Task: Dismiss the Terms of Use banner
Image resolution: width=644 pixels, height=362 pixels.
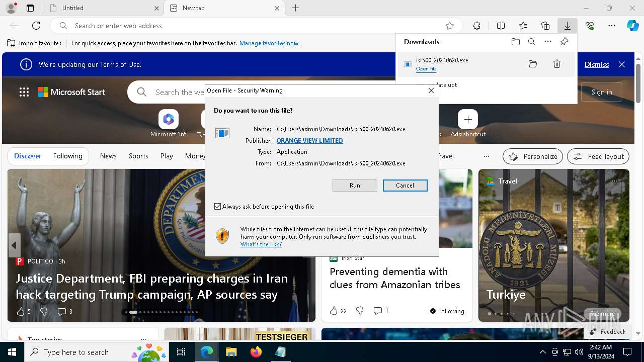Action: click(x=597, y=64)
